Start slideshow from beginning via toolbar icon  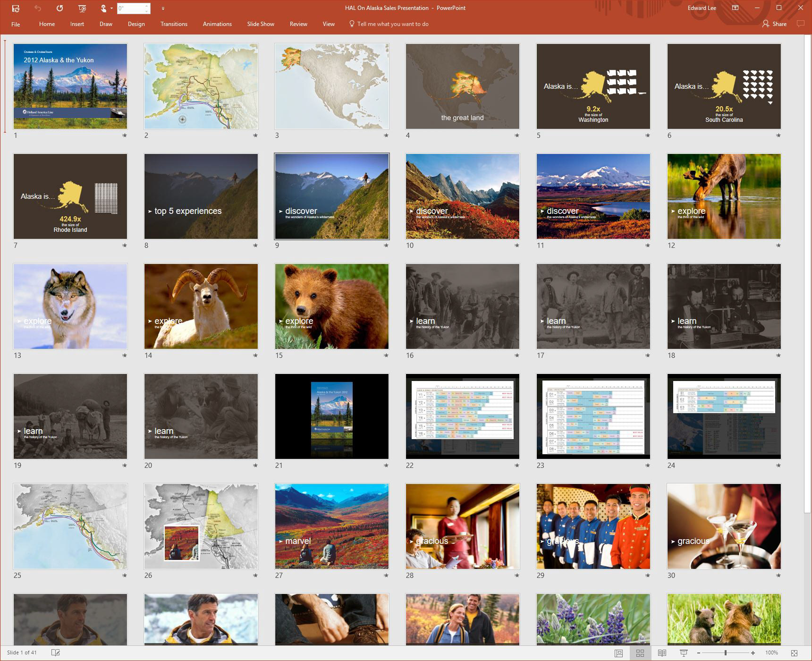point(82,8)
